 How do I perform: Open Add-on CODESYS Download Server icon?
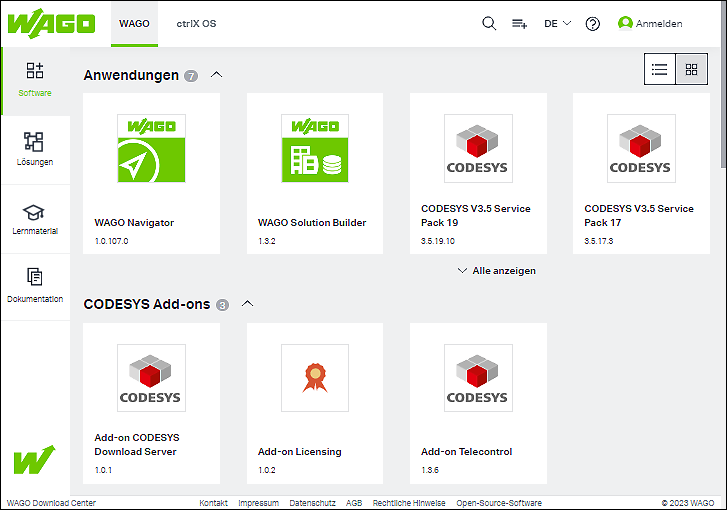coord(151,378)
